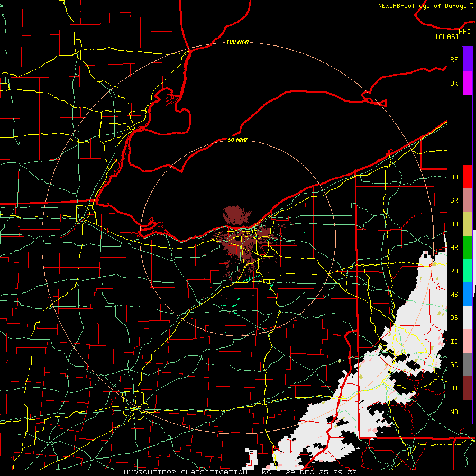Click the "[CLAS]" units label

pos(447,36)
